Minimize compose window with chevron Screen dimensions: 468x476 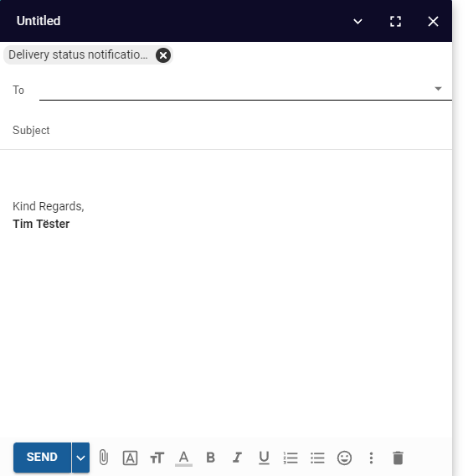(357, 22)
